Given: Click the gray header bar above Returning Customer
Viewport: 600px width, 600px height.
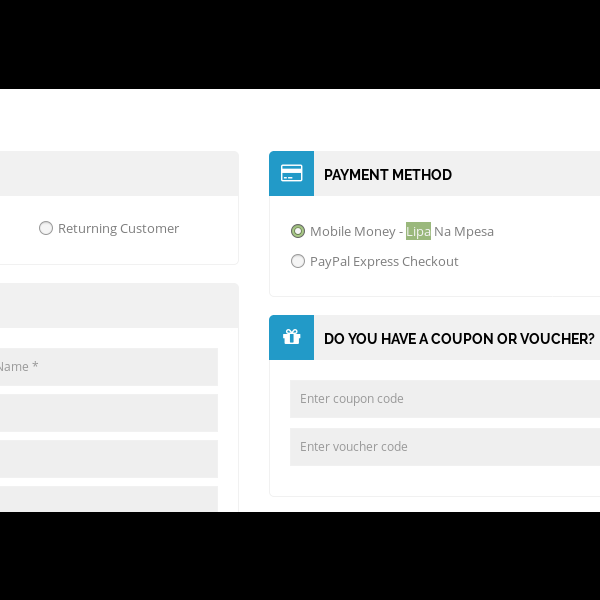Looking at the screenshot, I should (118, 174).
